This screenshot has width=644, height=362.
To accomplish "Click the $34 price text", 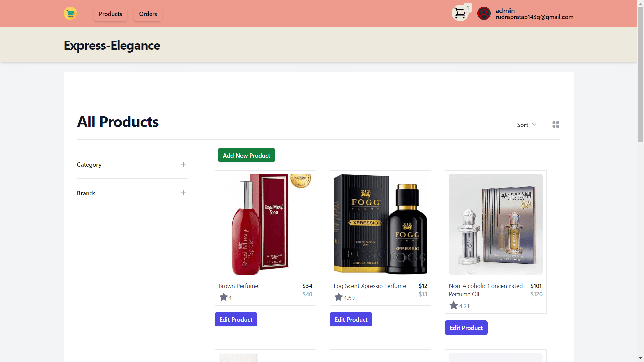I will pos(307,286).
